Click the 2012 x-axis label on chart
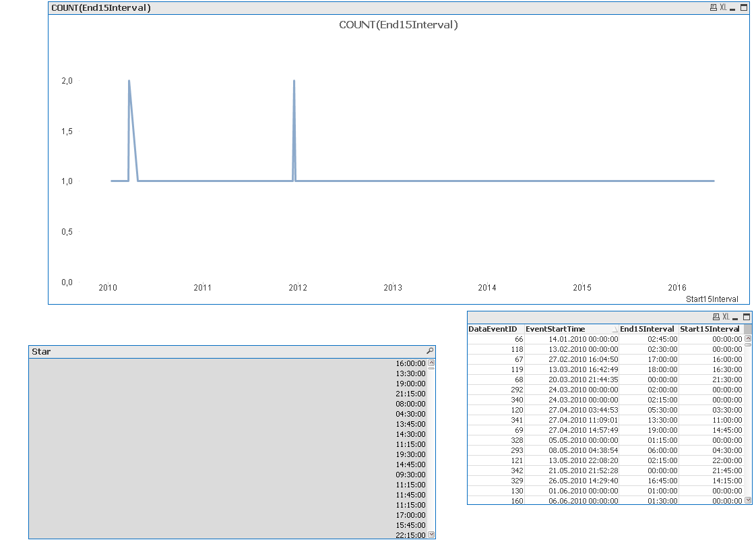756x544 pixels. (x=298, y=288)
